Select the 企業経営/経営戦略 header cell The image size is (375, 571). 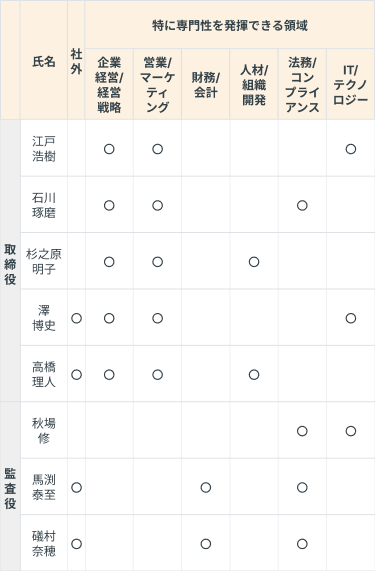(109, 85)
